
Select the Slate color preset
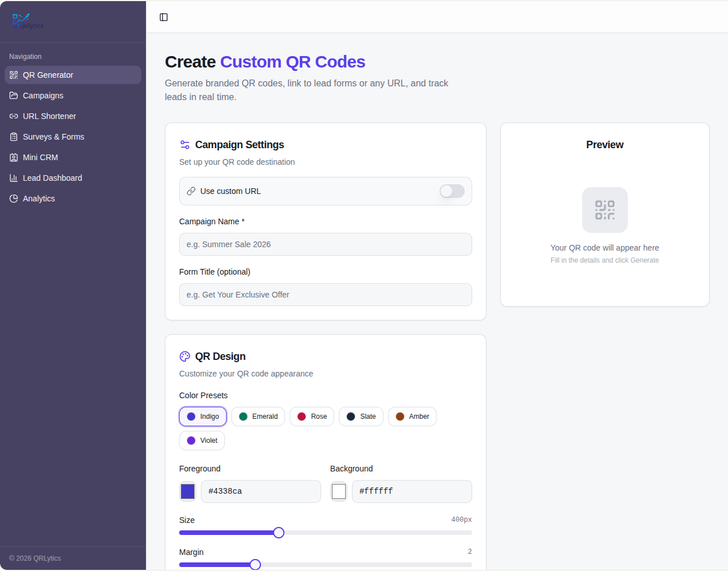tap(361, 417)
